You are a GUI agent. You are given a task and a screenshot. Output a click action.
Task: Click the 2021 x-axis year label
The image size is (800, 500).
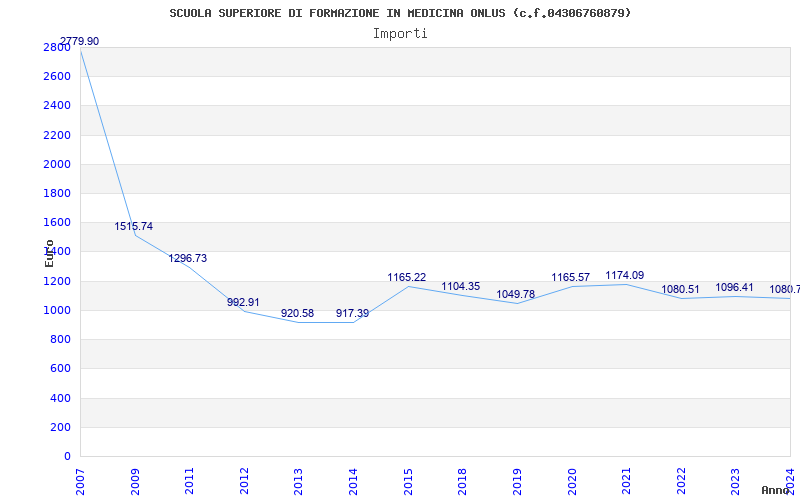(x=627, y=482)
